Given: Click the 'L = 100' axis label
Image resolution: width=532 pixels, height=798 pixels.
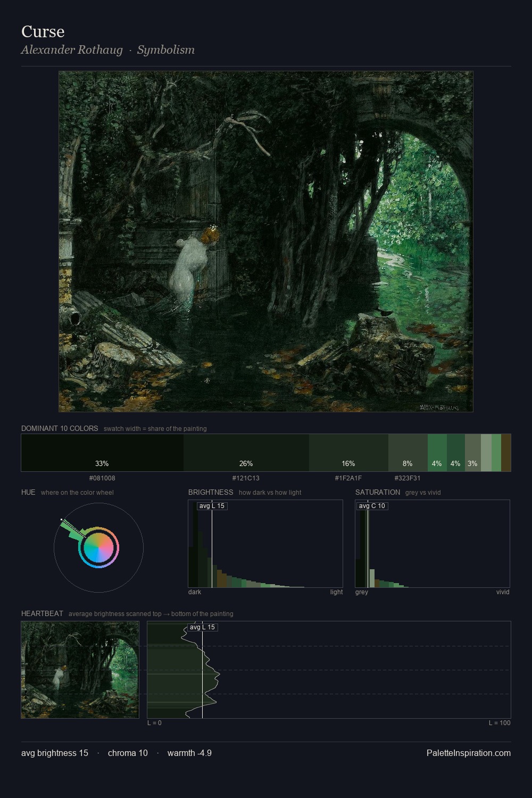Looking at the screenshot, I should pos(500,723).
